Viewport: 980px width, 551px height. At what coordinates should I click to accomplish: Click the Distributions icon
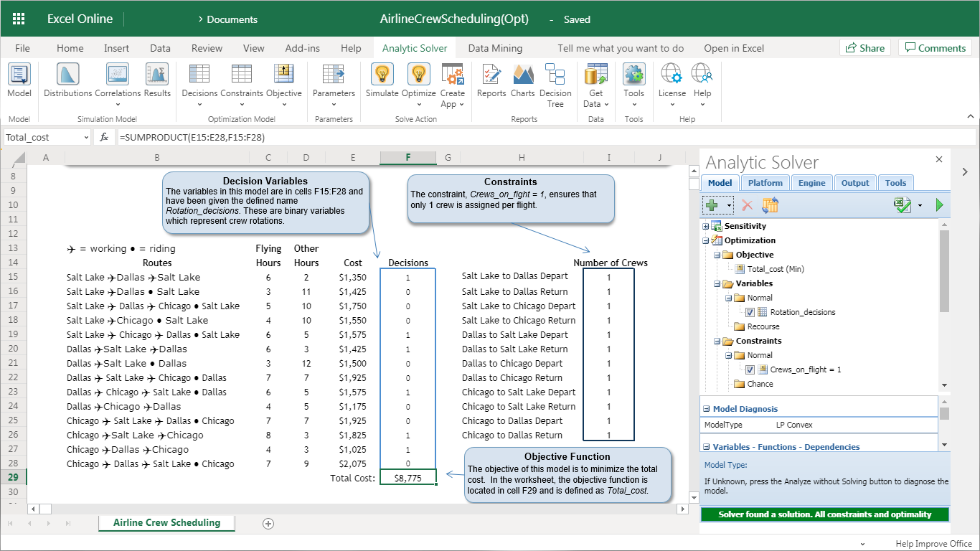point(67,75)
